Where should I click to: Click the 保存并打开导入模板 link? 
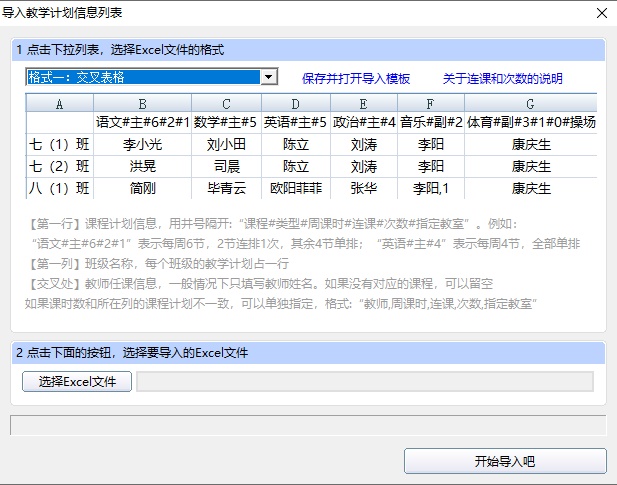pos(356,79)
